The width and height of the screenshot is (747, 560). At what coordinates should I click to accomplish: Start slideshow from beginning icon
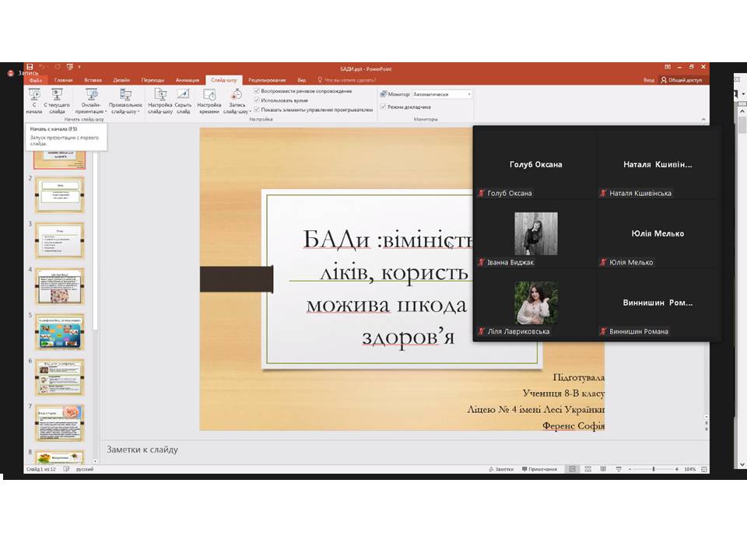pos(34,95)
